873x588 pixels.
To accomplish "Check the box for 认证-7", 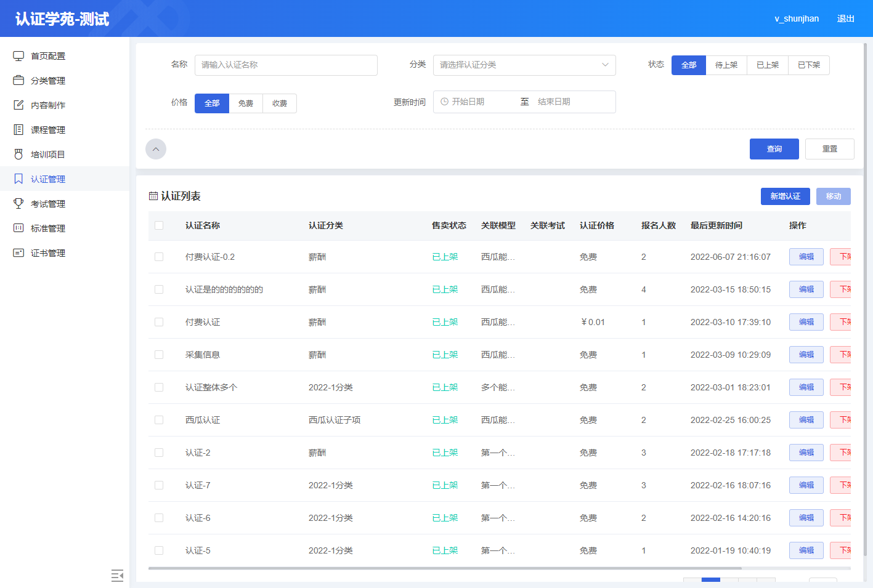I will click(x=159, y=485).
